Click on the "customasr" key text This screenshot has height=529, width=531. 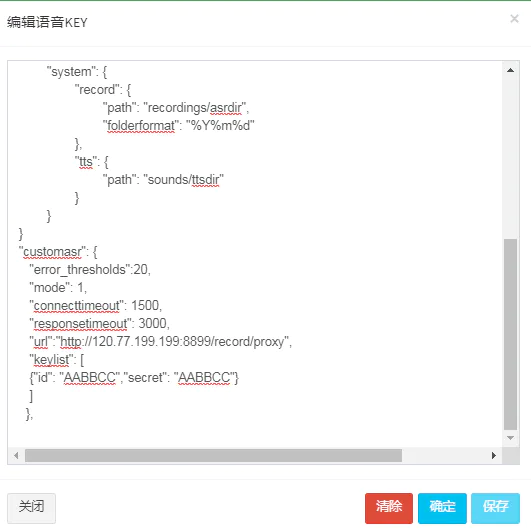pyautogui.click(x=52, y=252)
